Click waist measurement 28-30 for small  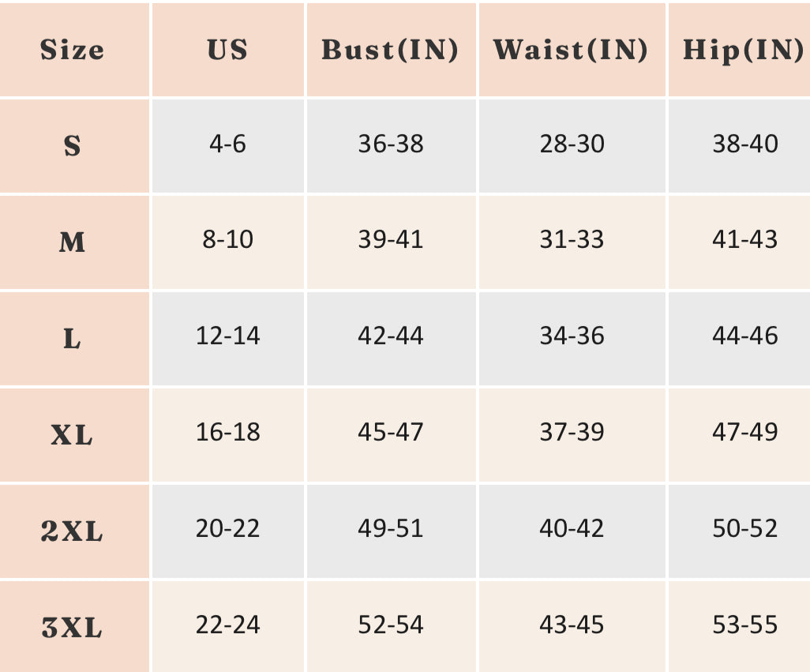point(572,144)
